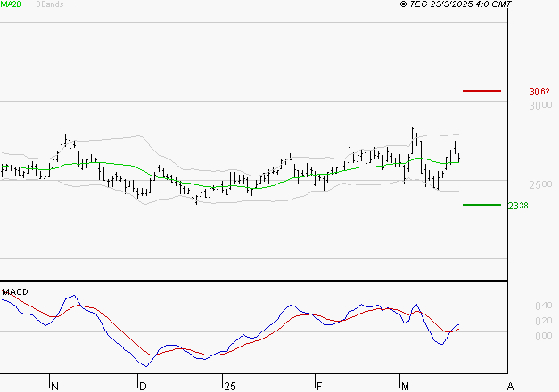The height and width of the screenshot is (392, 559).
Task: Click the TEC 23/3/2025 4:0 GMT copyright text
Action: tap(456, 4)
